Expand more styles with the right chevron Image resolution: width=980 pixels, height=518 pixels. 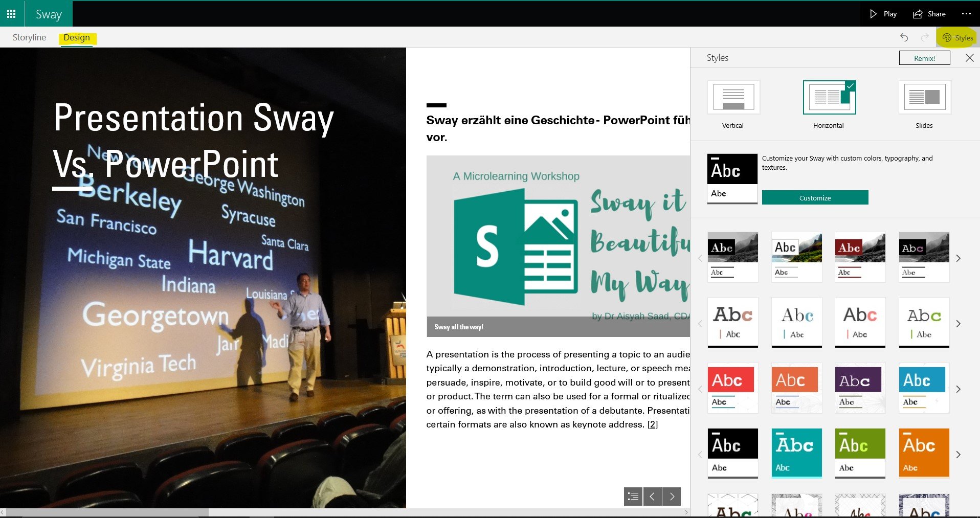click(959, 258)
